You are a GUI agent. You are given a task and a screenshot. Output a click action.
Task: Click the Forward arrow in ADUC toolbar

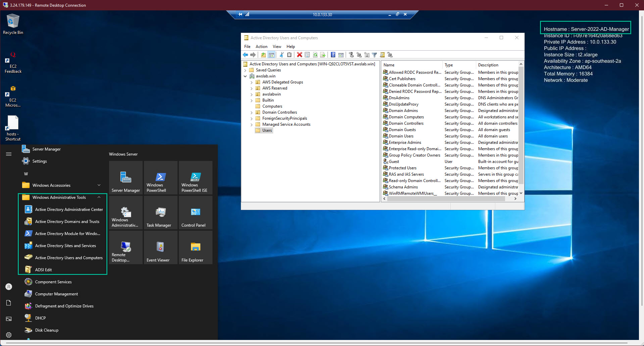253,55
